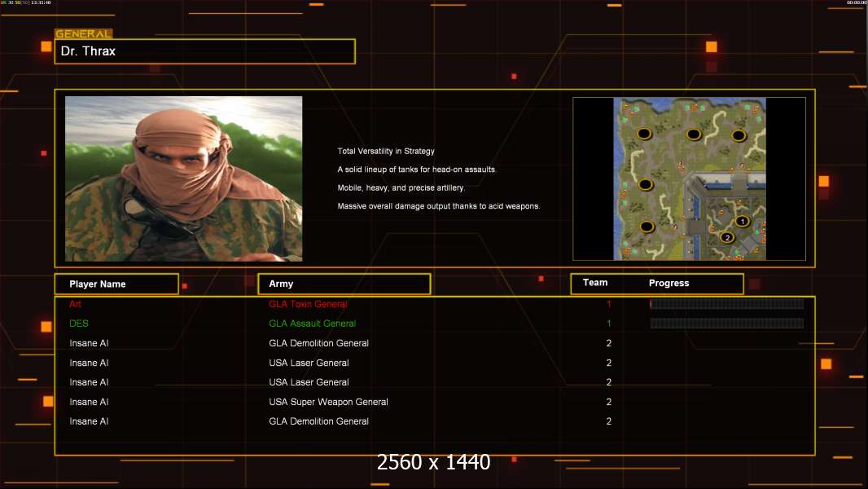Click the Dr. Thrax general name field

[205, 51]
